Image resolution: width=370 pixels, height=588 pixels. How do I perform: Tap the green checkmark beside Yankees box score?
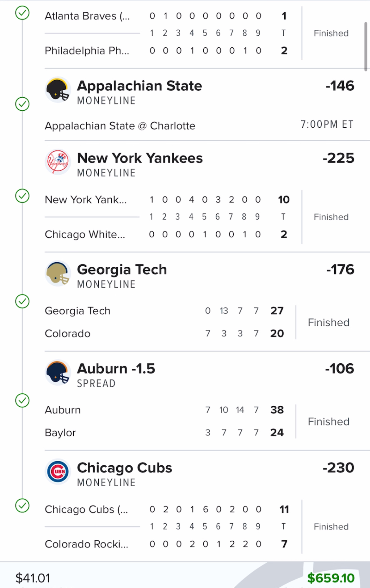(x=22, y=196)
